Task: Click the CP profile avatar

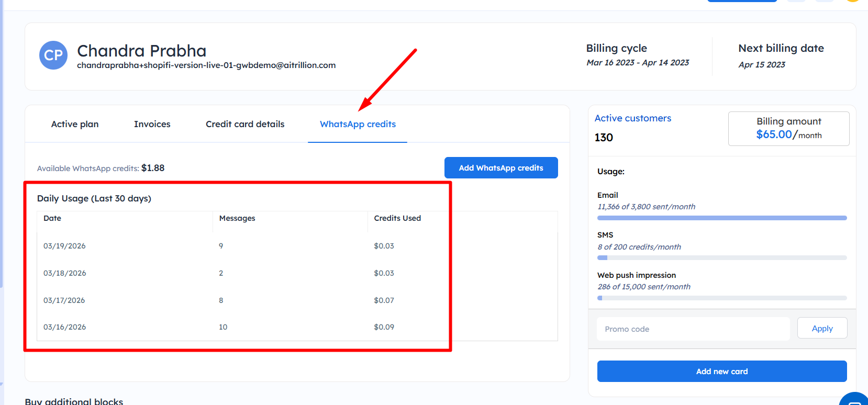Action: 53,55
